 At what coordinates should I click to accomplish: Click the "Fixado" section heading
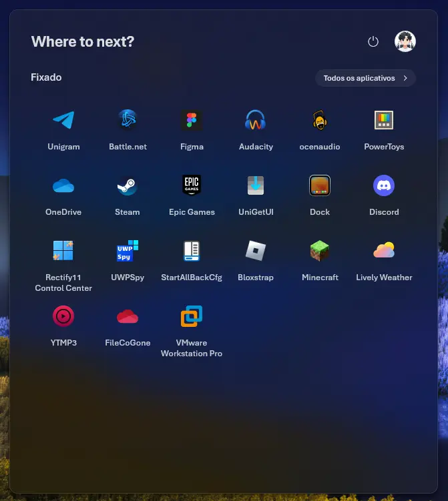pos(46,77)
